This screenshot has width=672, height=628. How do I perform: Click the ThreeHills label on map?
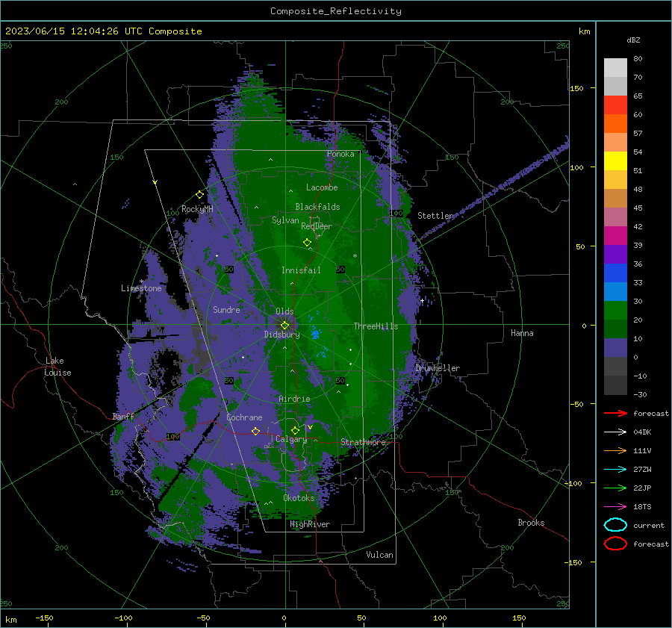point(376,326)
